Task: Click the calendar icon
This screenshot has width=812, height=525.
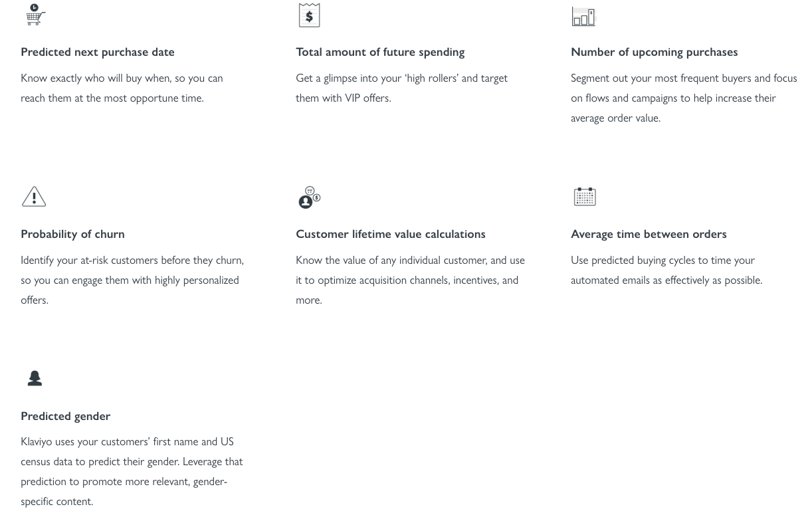Action: [x=585, y=197]
